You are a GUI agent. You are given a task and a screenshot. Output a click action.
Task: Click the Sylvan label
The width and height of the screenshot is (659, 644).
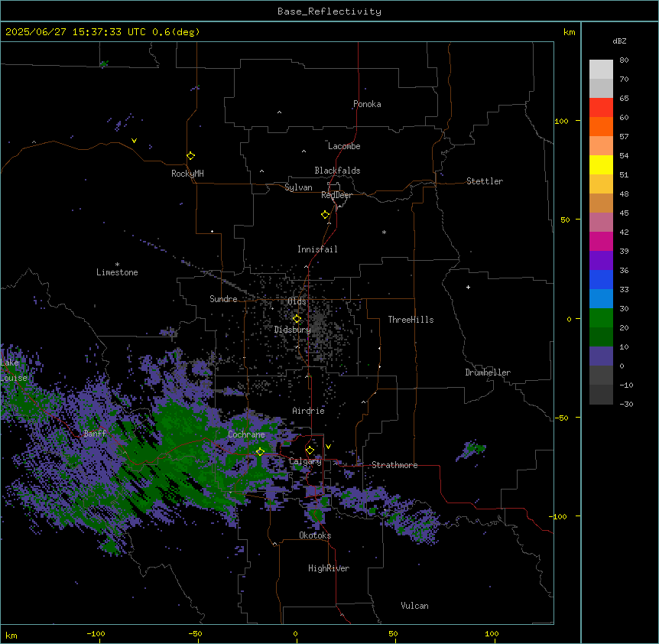(x=298, y=187)
